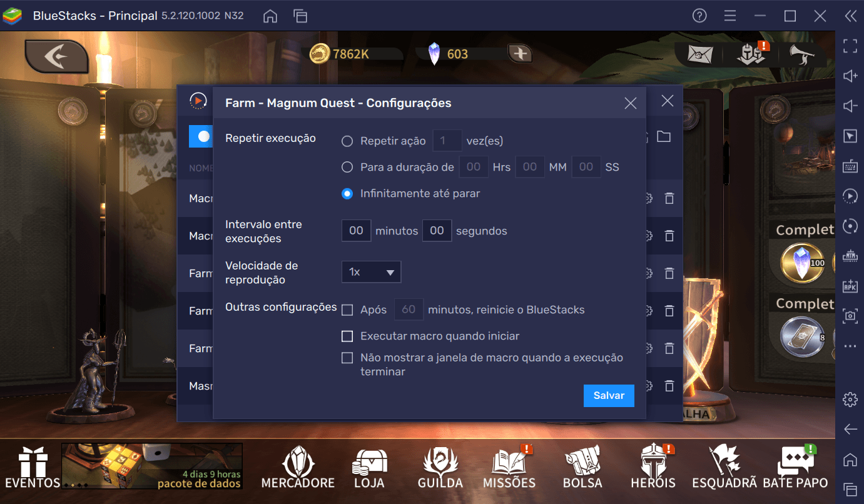
Task: Click the 'pacote de dados' dice banner
Action: click(x=152, y=466)
